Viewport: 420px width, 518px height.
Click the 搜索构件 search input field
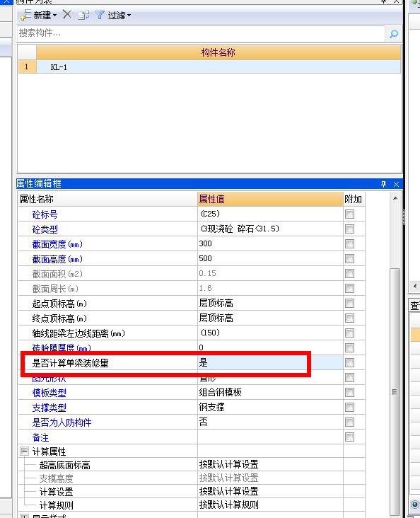pos(201,33)
